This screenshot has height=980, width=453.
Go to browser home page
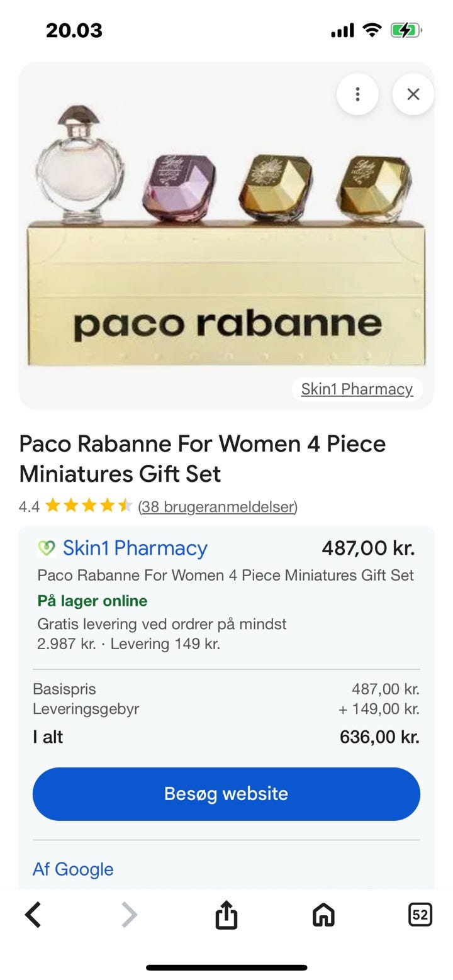tap(323, 915)
